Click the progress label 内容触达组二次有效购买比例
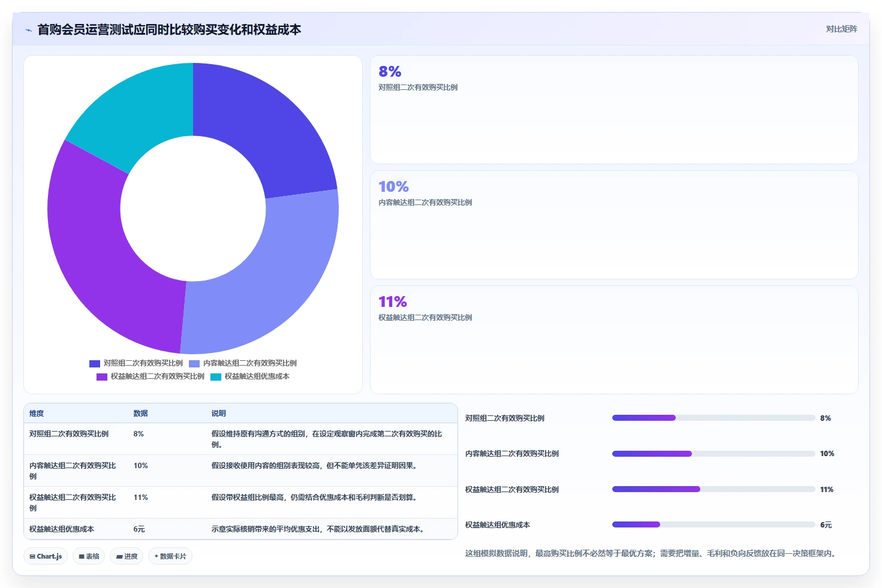 [512, 454]
